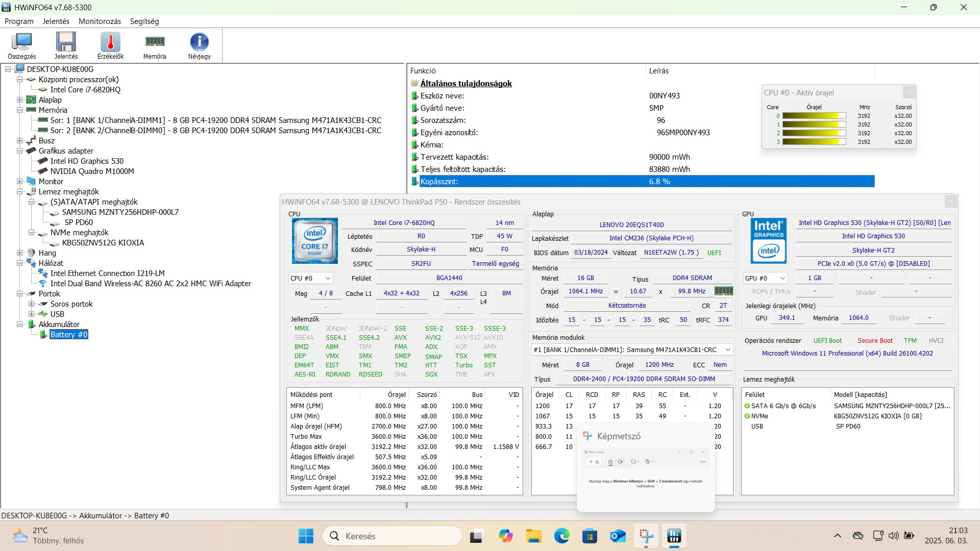The width and height of the screenshot is (980, 551).
Task: Click the Intel Core i7 logo image
Action: 314,241
